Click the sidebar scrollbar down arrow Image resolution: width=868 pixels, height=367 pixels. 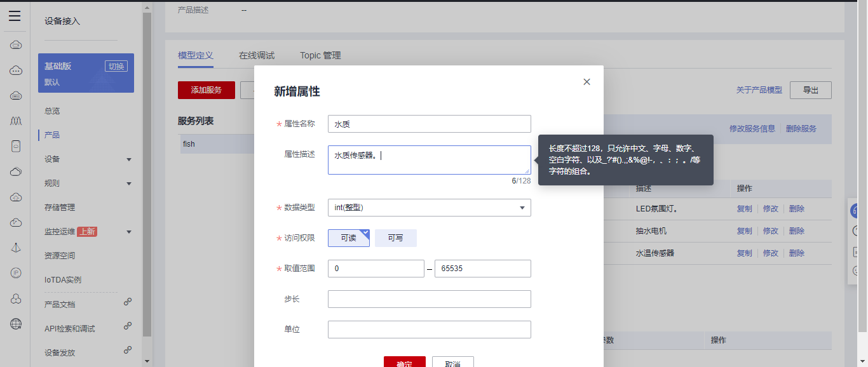point(147,361)
